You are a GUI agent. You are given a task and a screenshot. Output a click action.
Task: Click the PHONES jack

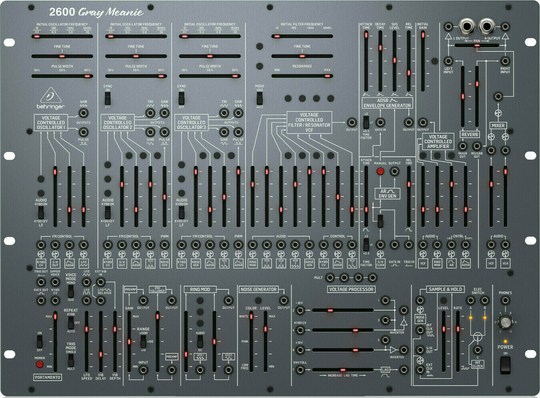tap(505, 301)
